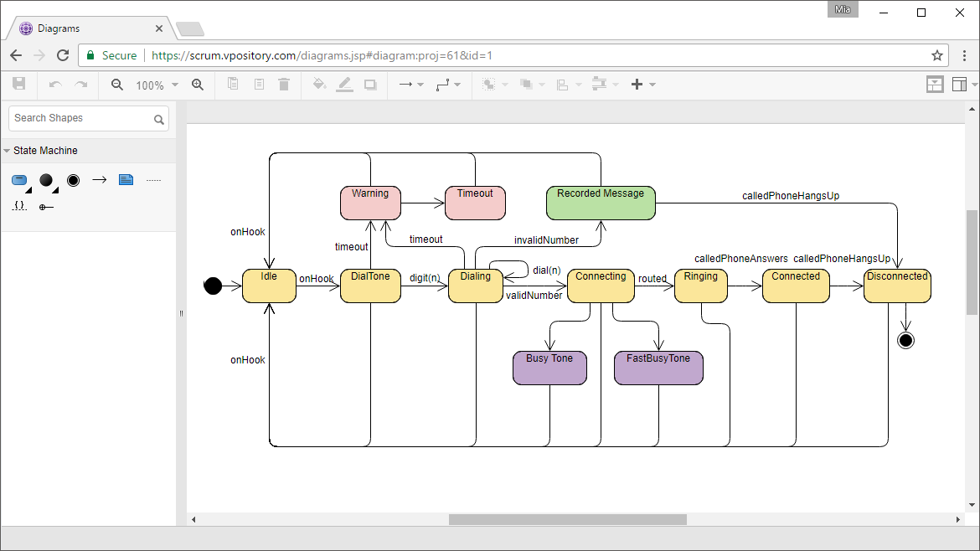Viewport: 980px width, 551px height.
Task: Reload the page
Action: click(x=63, y=55)
